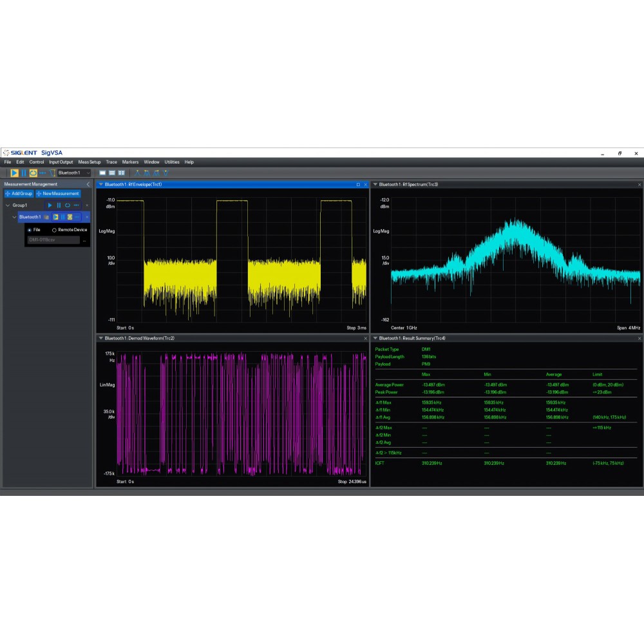Open the File menu
This screenshot has height=644, width=644.
click(x=8, y=162)
